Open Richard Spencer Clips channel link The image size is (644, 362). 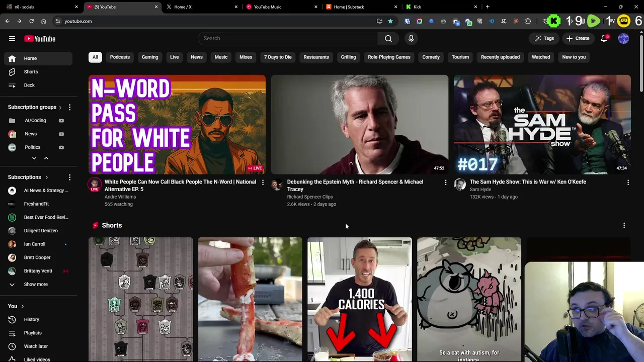[x=310, y=197]
